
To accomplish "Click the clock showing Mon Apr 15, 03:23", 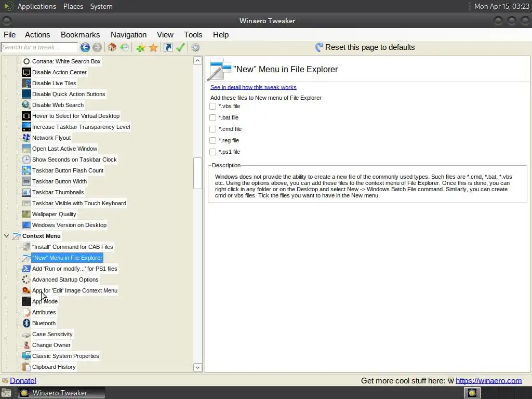I will click(x=501, y=6).
